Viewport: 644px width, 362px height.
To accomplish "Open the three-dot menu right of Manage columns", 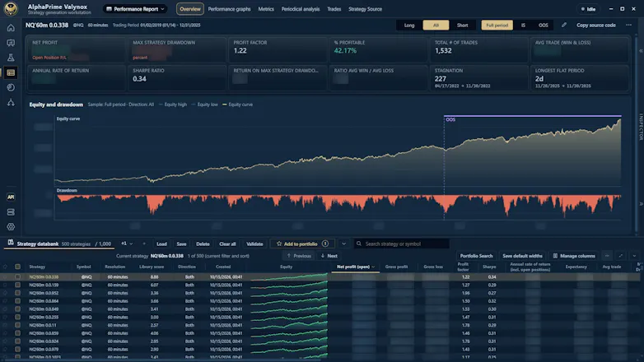I will click(607, 256).
